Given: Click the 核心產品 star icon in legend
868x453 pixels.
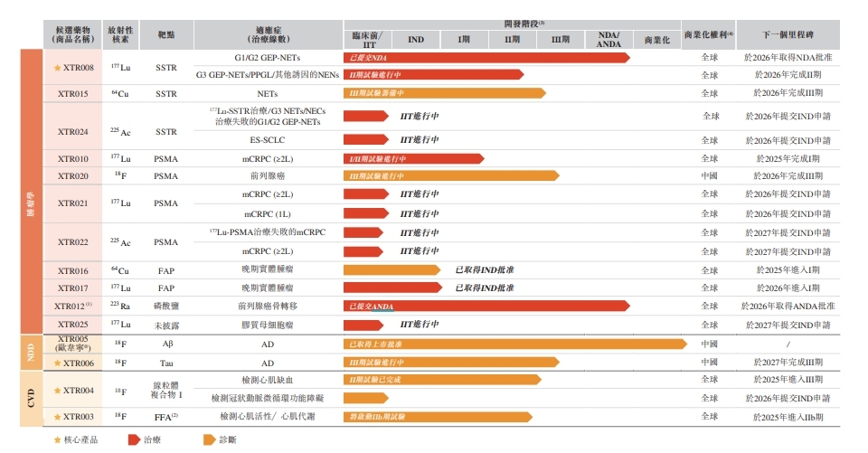Looking at the screenshot, I should pos(58,440).
